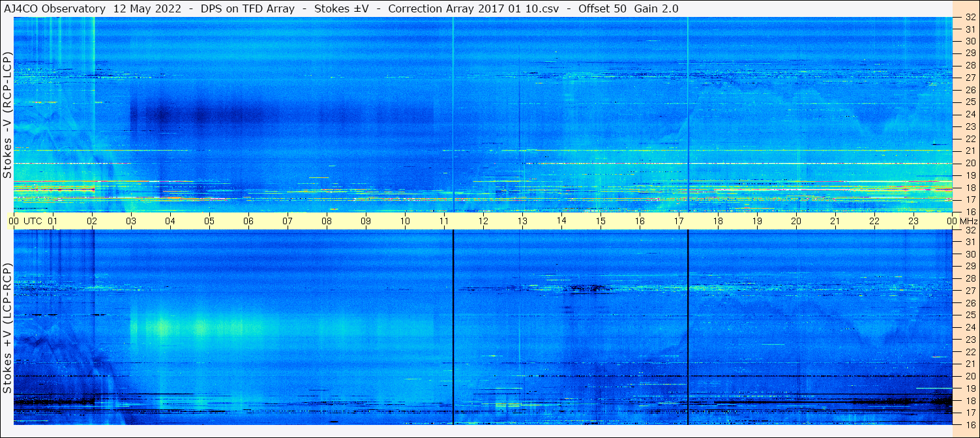
Task: Click the "UTC" label on time axis
Action: tap(33, 221)
